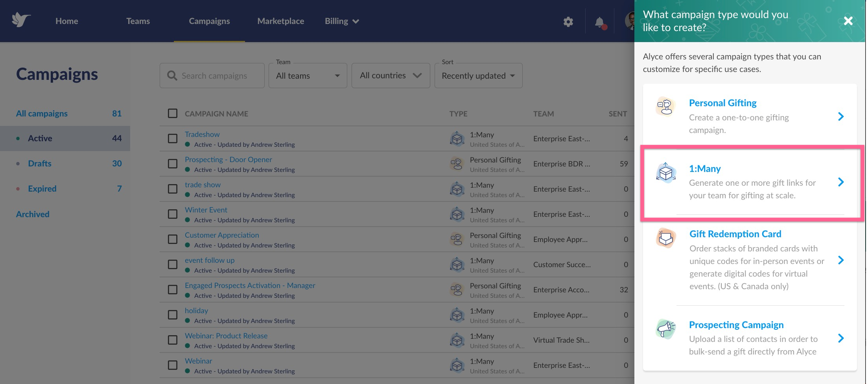Click the Personal Gifting campaign icon
Screen dimensions: 868x384
[x=665, y=106]
